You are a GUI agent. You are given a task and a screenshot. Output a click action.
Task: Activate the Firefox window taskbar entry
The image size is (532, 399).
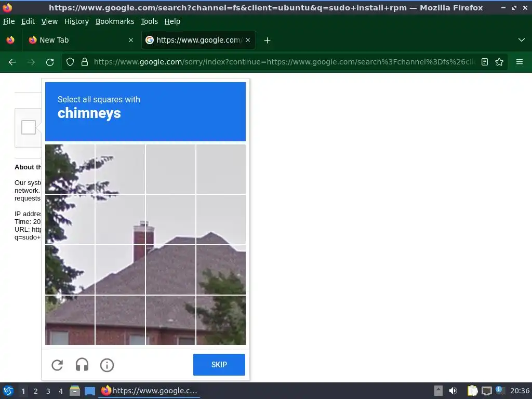coord(149,391)
